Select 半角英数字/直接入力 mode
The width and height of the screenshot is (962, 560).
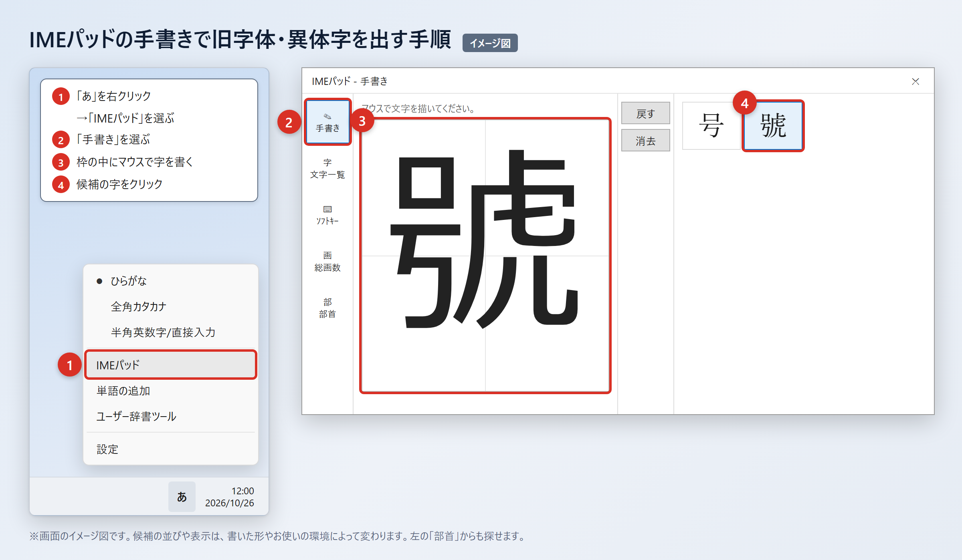(171, 332)
